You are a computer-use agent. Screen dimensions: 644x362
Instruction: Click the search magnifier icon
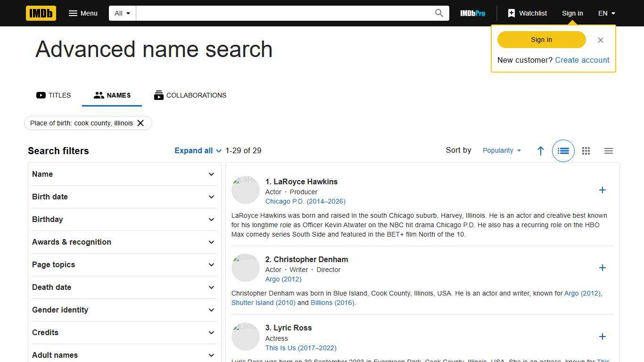439,13
